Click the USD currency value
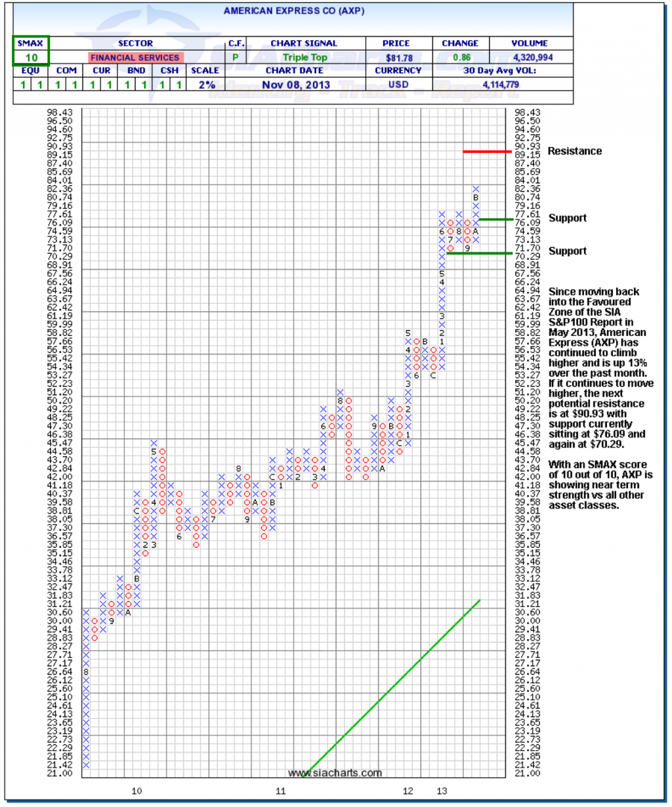 click(x=398, y=85)
